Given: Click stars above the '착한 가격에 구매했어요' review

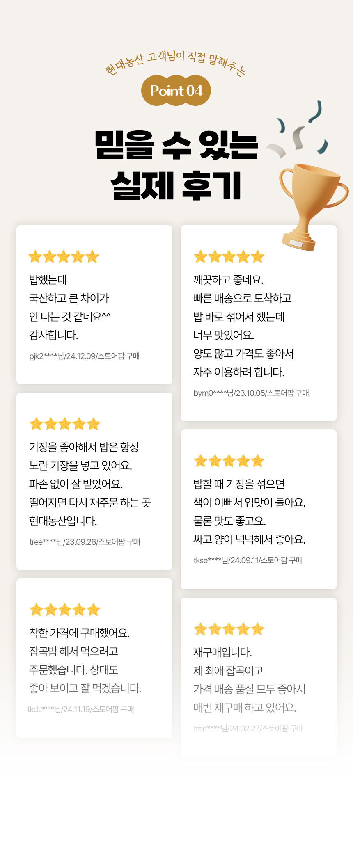Looking at the screenshot, I should (64, 610).
